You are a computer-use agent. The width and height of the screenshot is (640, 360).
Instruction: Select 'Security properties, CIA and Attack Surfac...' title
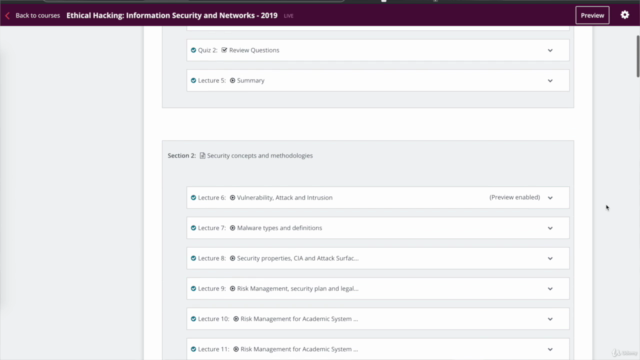coord(298,258)
